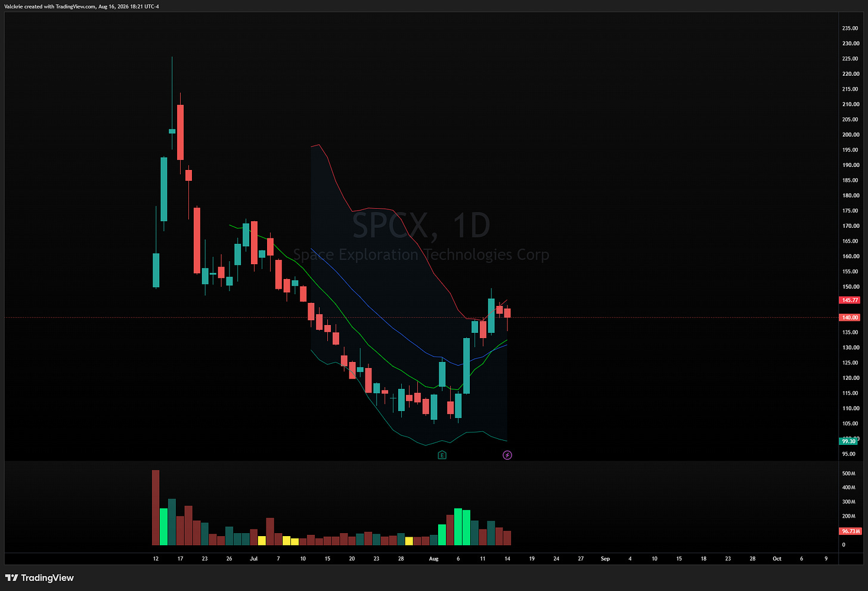Click the '14' date axis label

click(507, 559)
